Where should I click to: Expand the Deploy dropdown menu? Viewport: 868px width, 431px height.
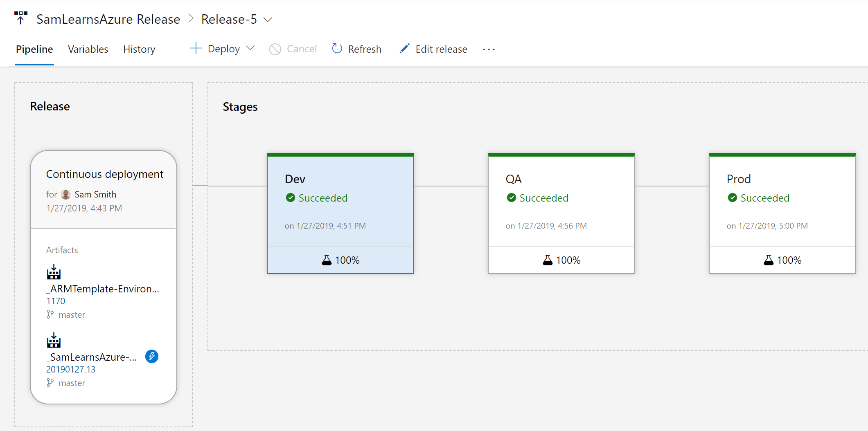[x=250, y=49]
